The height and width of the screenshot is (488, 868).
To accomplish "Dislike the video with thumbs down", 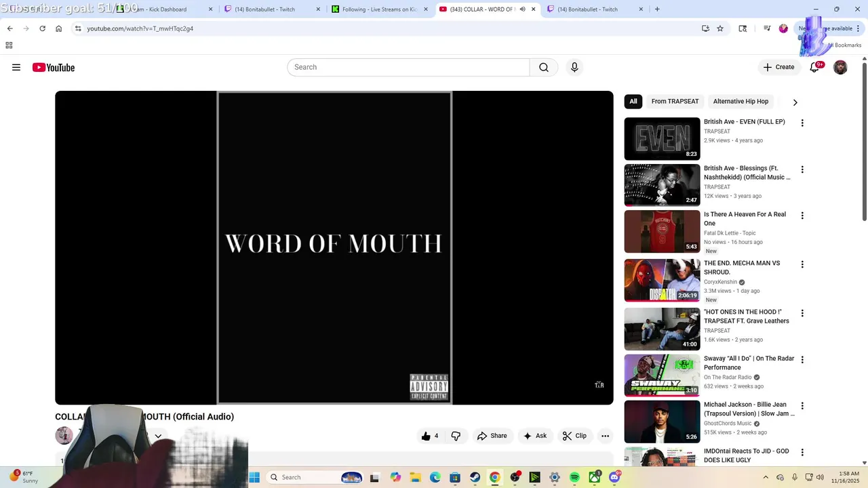I will tap(456, 436).
